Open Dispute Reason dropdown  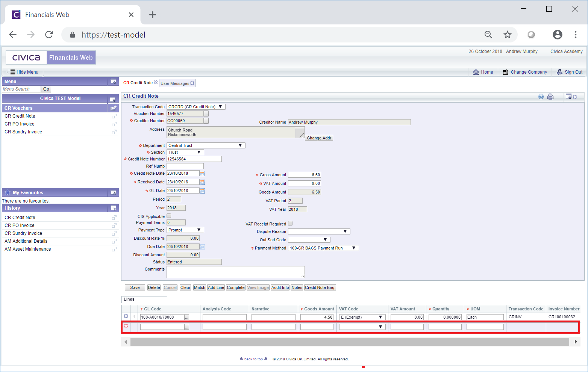[x=319, y=231]
